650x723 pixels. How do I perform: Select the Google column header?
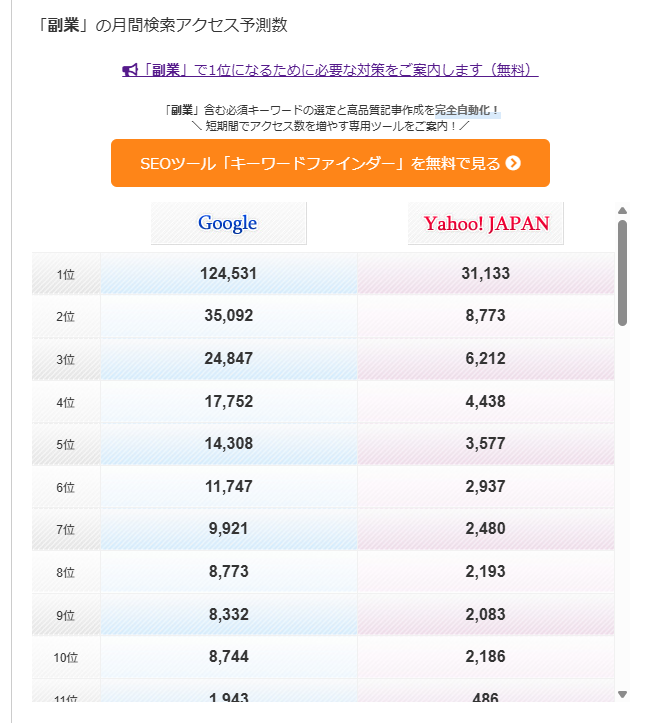(x=228, y=223)
